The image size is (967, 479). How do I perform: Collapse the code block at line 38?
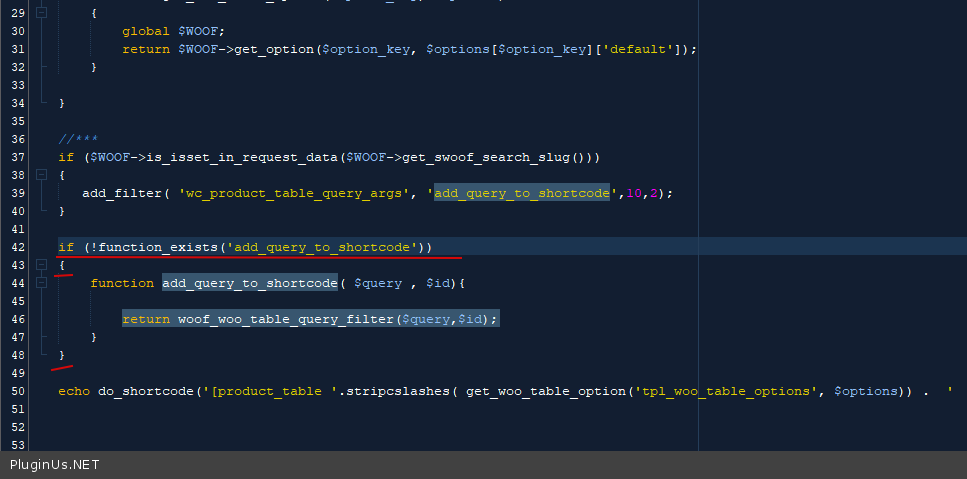click(41, 175)
